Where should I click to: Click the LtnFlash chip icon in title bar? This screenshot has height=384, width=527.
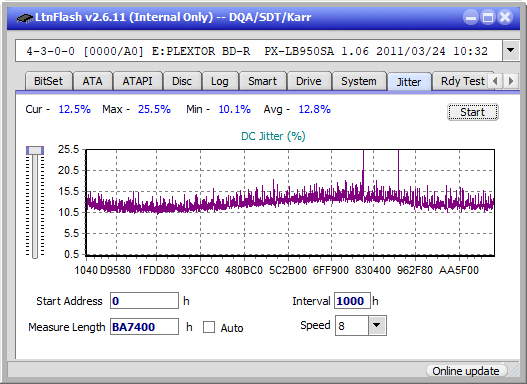click(24, 17)
